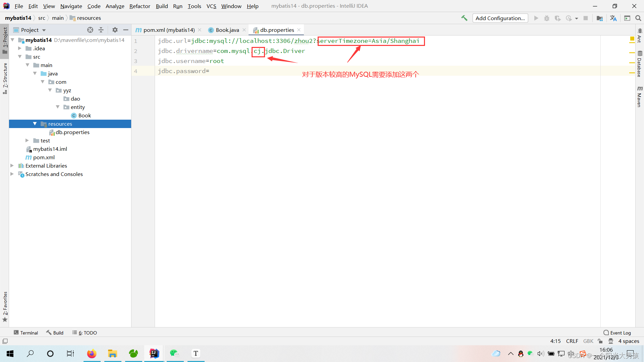This screenshot has width=644, height=362.
Task: Hide the Project panel with minus icon
Action: coord(126,30)
